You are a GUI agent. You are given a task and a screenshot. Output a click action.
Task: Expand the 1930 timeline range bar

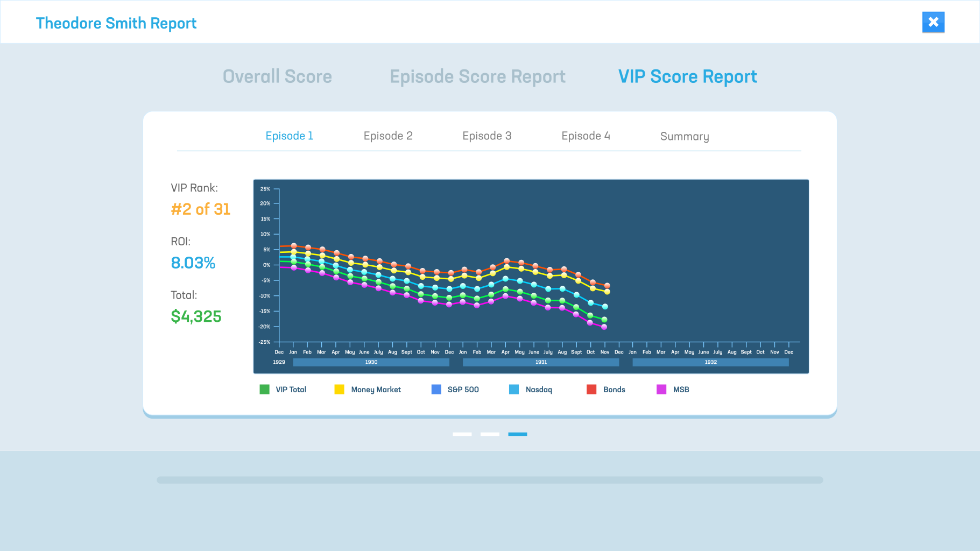pyautogui.click(x=371, y=362)
